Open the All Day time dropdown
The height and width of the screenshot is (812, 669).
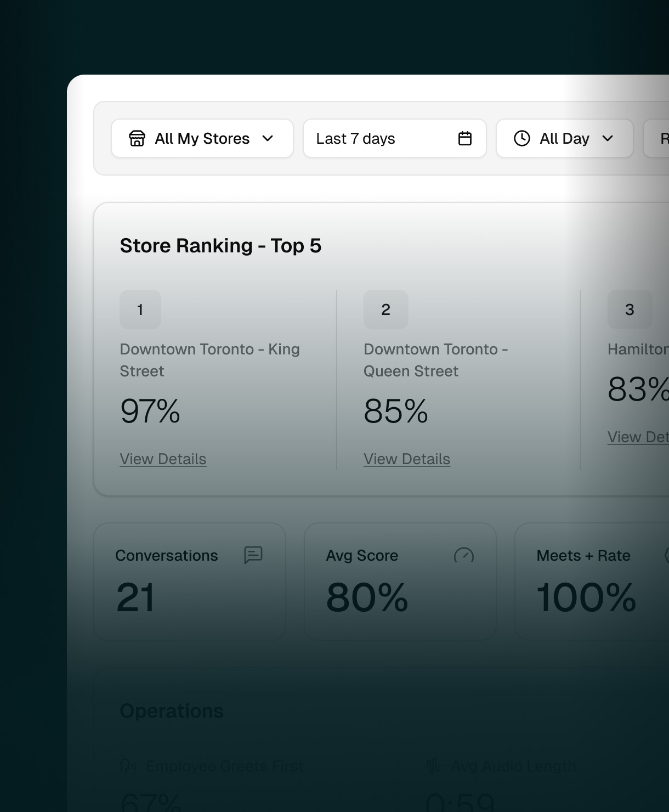click(565, 138)
